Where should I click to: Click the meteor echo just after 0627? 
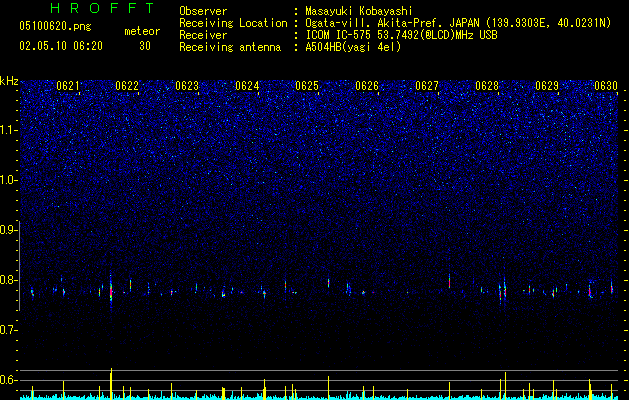pyautogui.click(x=449, y=281)
